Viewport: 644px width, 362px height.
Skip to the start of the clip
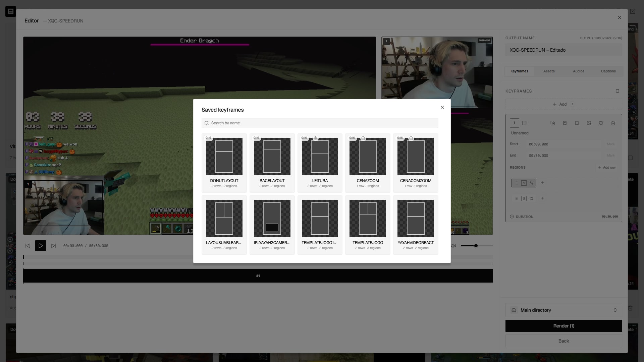pyautogui.click(x=28, y=246)
